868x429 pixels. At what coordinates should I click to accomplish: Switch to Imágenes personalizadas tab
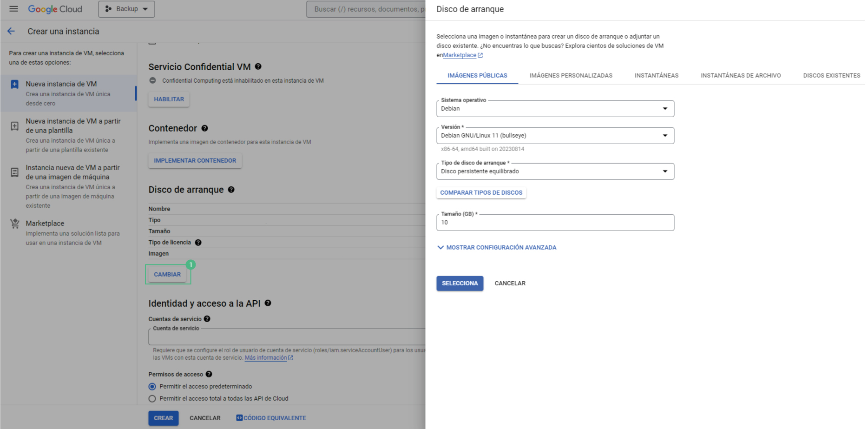[x=571, y=75]
